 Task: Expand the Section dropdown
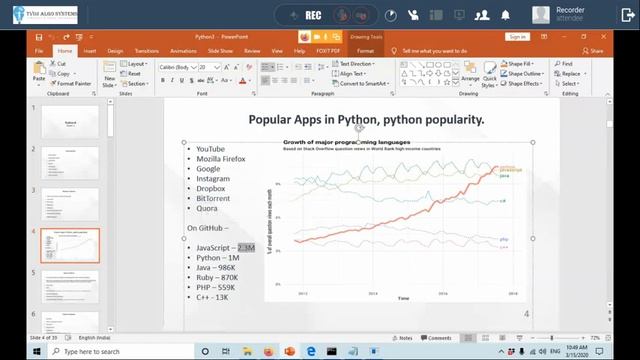point(135,83)
